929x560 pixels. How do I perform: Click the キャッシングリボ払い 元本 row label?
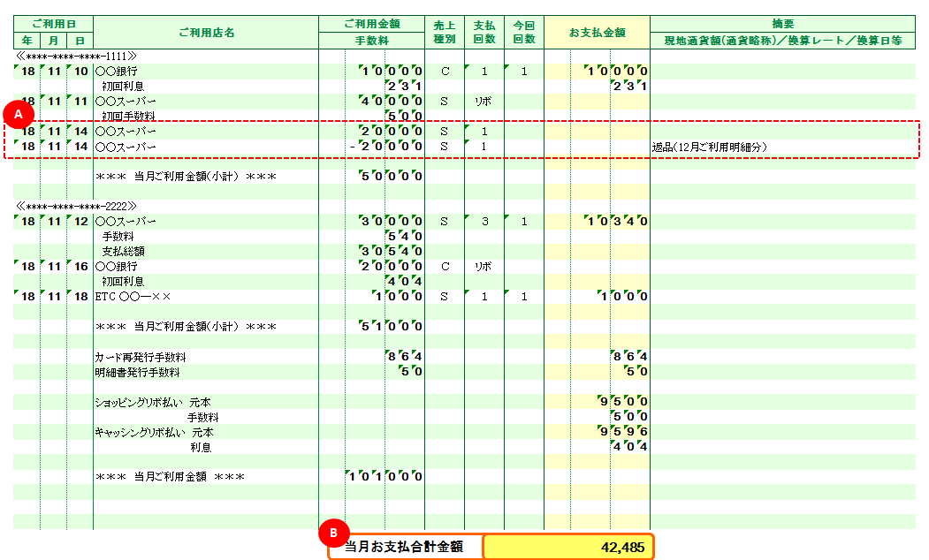154,432
